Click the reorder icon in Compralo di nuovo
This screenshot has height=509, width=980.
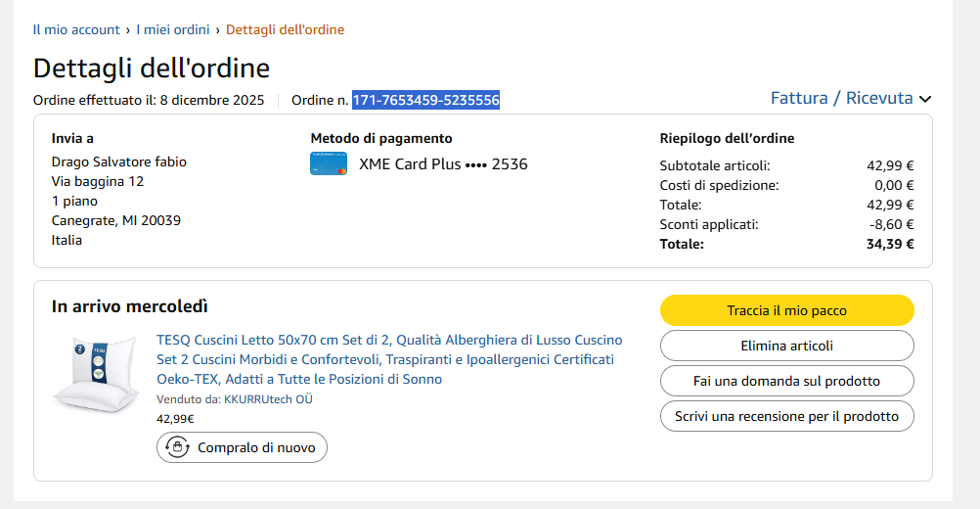(x=178, y=447)
